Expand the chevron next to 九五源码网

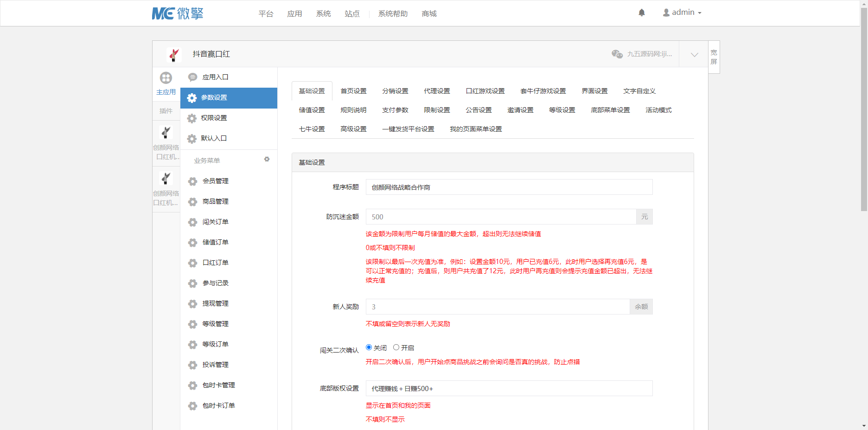point(694,54)
